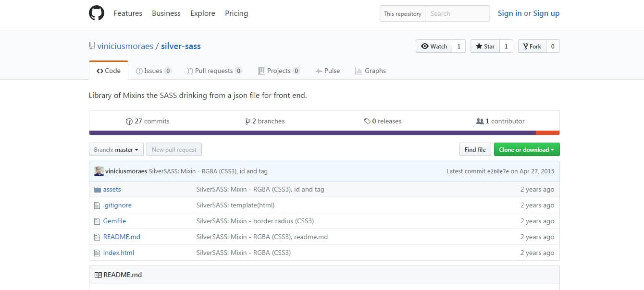Click the README.md header book icon
The height and width of the screenshot is (290, 644).
tap(98, 275)
